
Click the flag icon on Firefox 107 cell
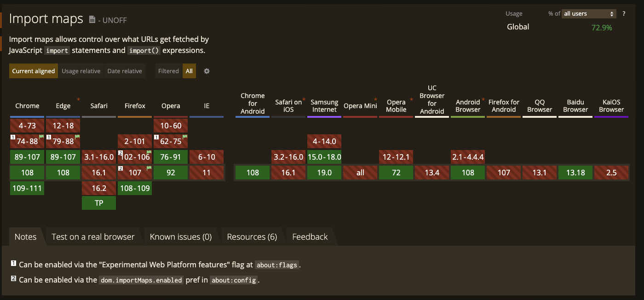coord(149,168)
